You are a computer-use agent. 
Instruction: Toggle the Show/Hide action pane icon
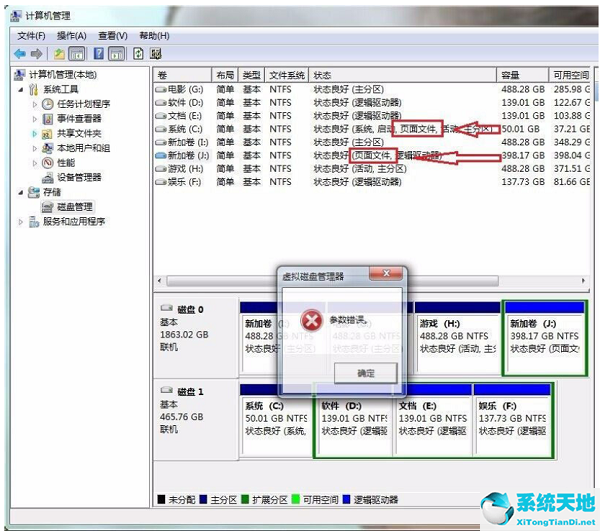(116, 54)
